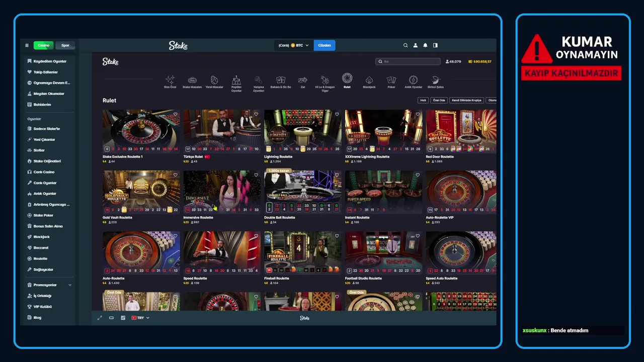Open the hamburger menu icon
Image resolution: width=644 pixels, height=362 pixels.
(x=27, y=45)
